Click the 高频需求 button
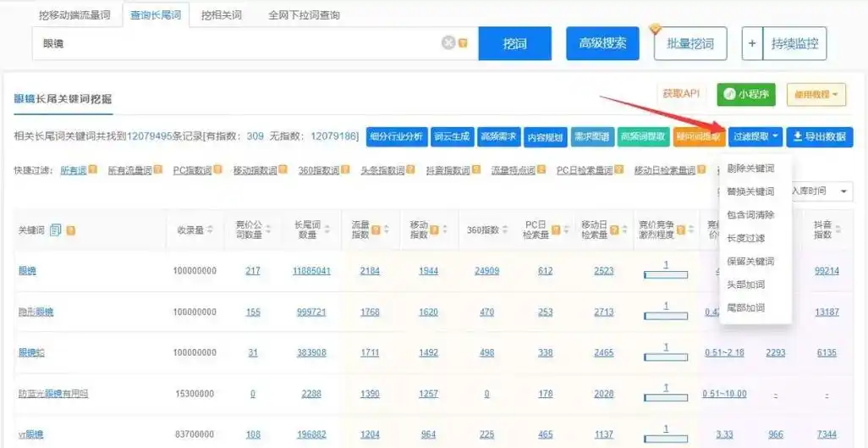This screenshot has height=448, width=868. [x=499, y=136]
